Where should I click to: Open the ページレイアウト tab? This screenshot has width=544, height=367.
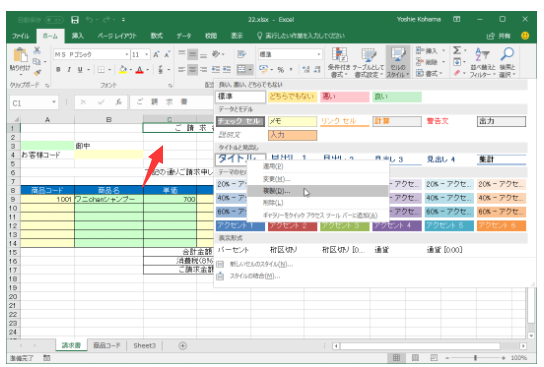point(117,36)
